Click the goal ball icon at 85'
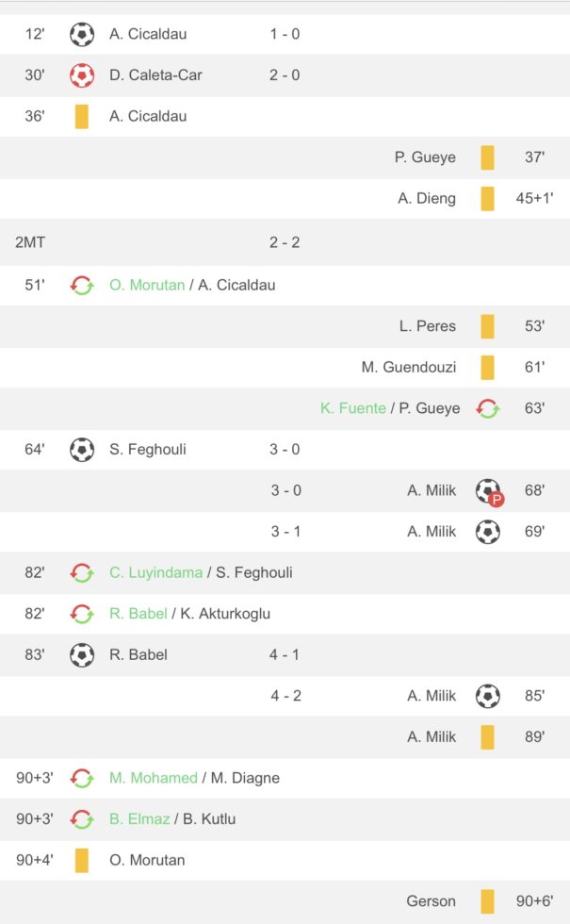This screenshot has width=570, height=924. [x=487, y=696]
